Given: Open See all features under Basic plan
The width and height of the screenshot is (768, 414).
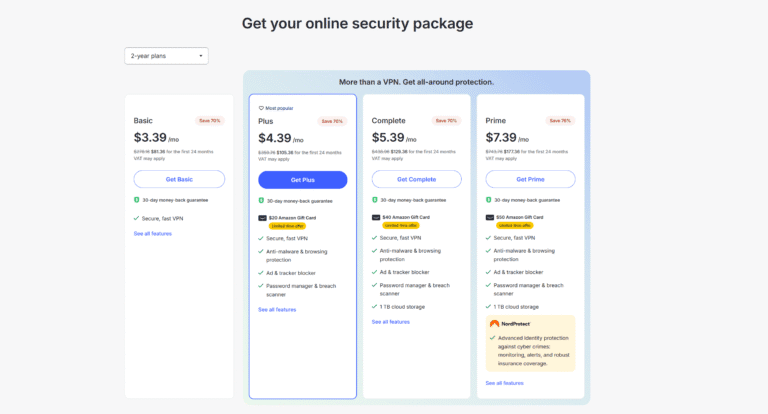Looking at the screenshot, I should [x=153, y=234].
